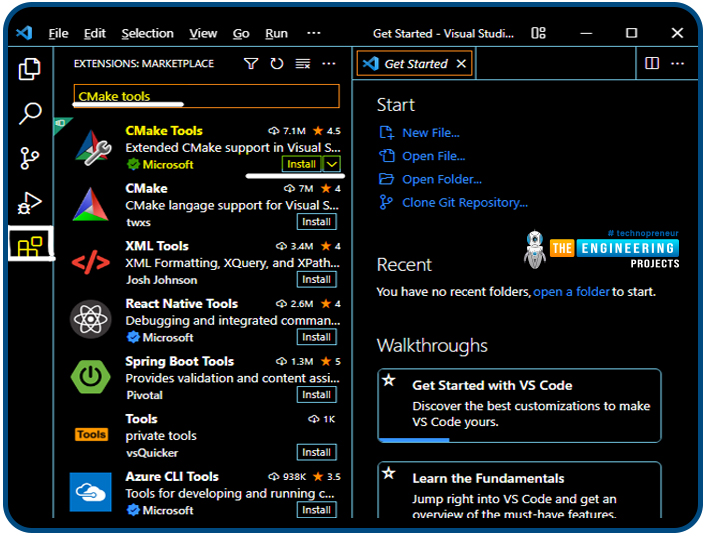Click the 'private tools' description text

(x=161, y=436)
